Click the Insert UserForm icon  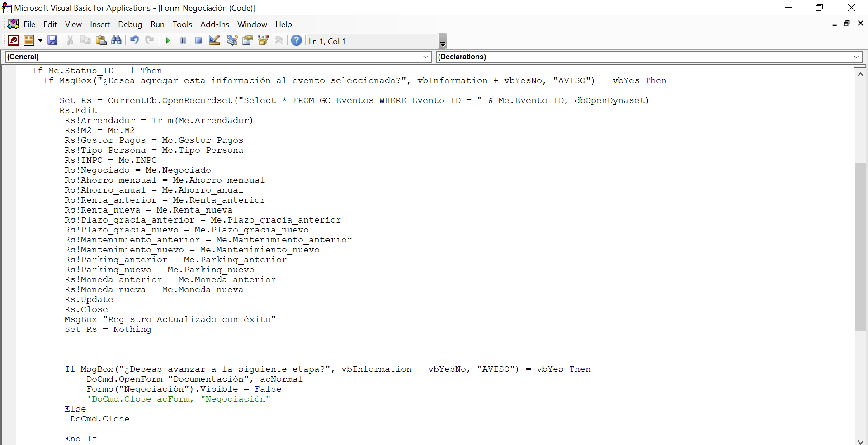(29, 41)
